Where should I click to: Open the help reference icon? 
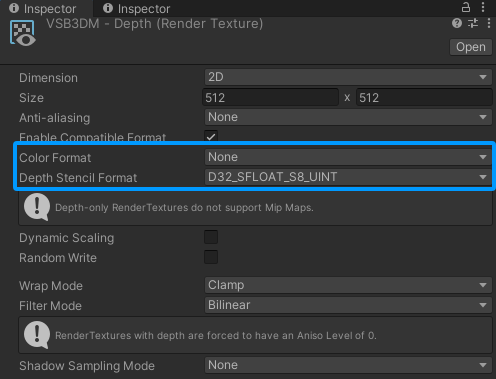457,23
